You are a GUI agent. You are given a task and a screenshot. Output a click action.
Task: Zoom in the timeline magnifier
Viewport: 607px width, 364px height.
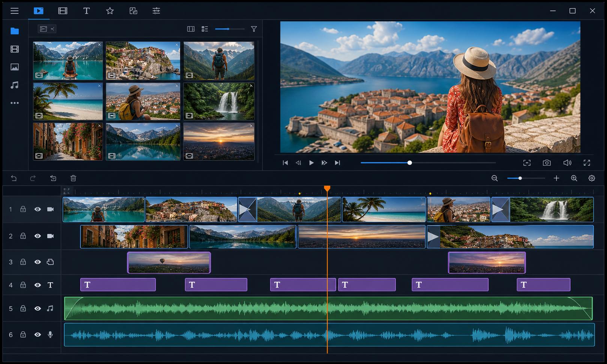574,178
